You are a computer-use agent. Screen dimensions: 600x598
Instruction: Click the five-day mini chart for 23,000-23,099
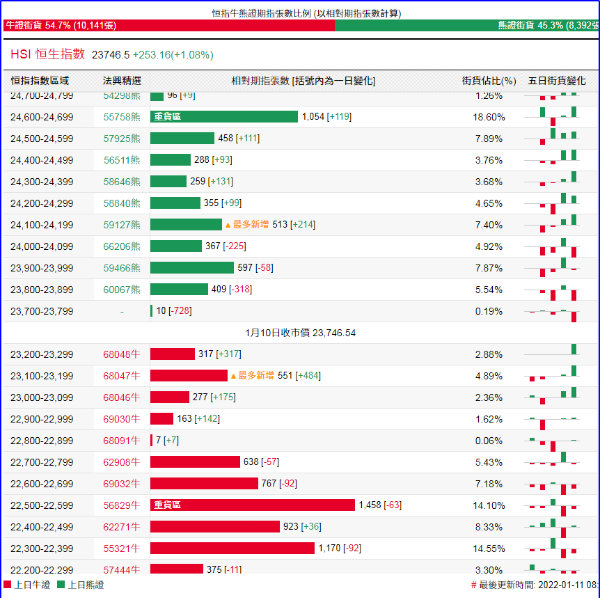click(x=551, y=396)
